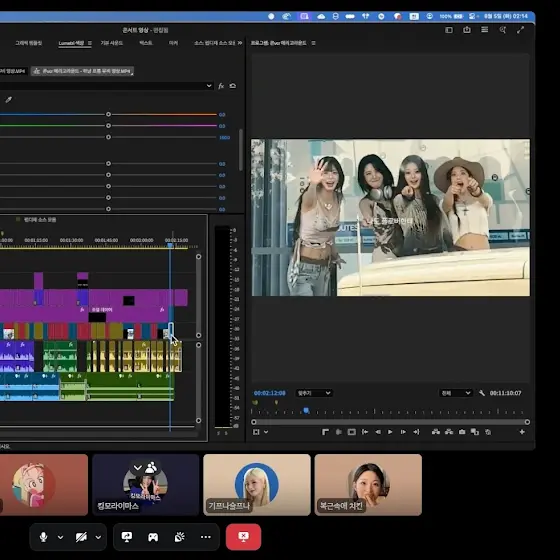Click the Comparison View icon
This screenshot has width=560, height=560.
pos(475,432)
